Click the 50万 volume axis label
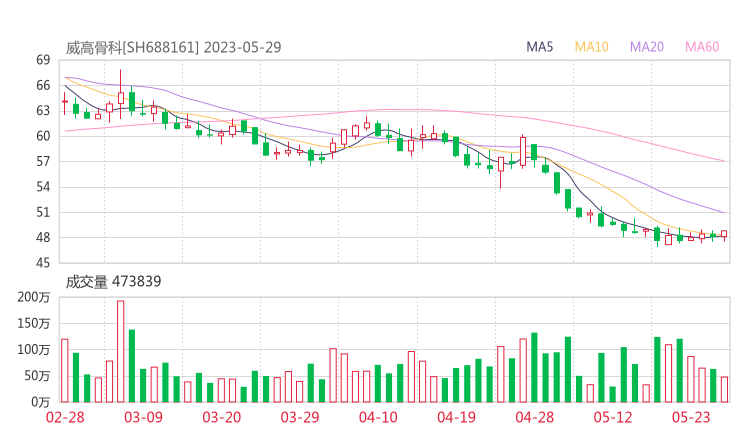The width and height of the screenshot is (740, 440). (x=37, y=376)
